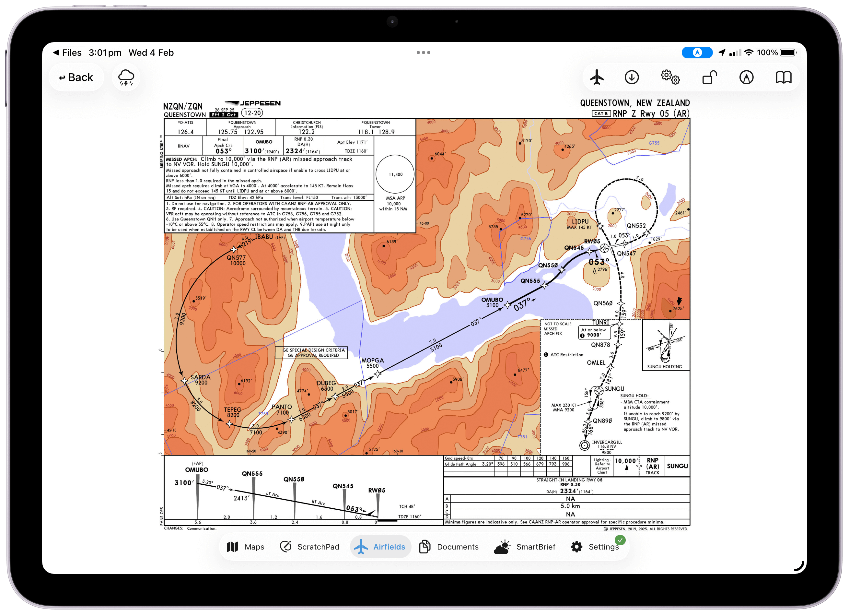Tap the compass annotation circle icon
The height and width of the screenshot is (616, 849).
(x=746, y=77)
